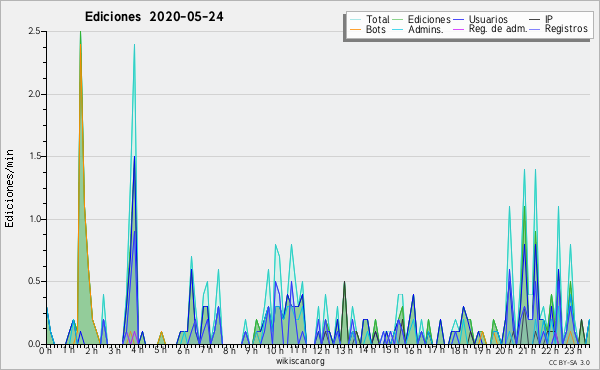Select the 'Admins.' legend entry
Viewport: 600px width, 370px height.
(426, 29)
